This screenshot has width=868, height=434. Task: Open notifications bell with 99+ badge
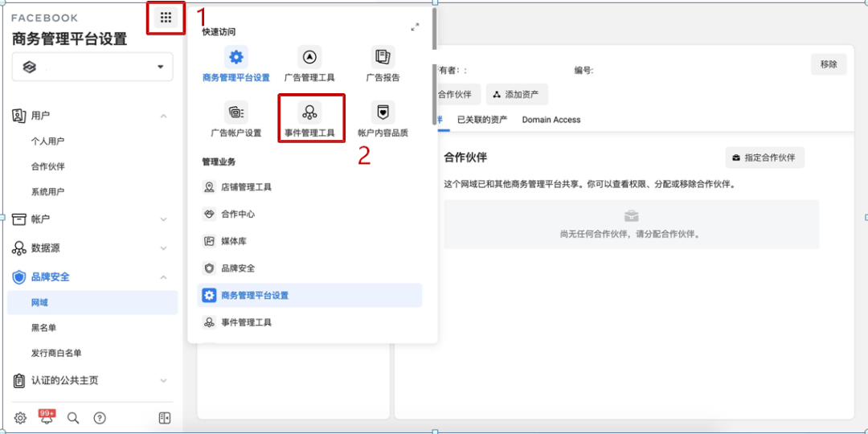point(47,418)
